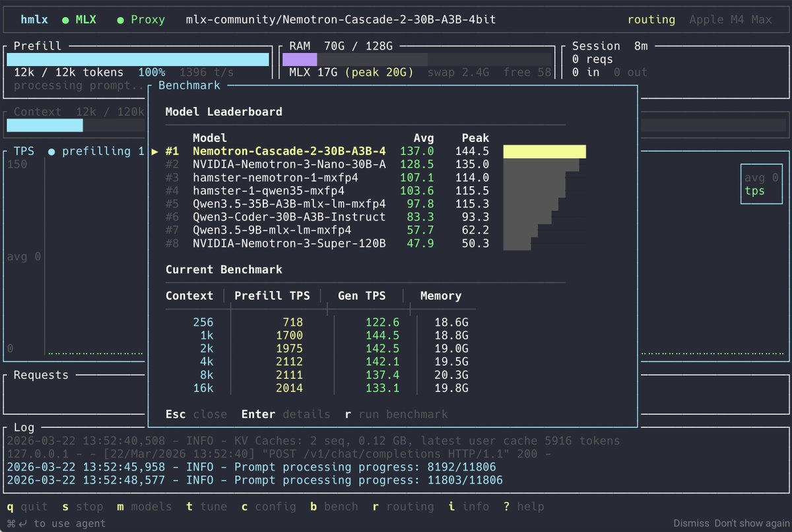Image resolution: width=792 pixels, height=532 pixels.
Task: Select the quit shortcut in footer
Action: point(28,507)
